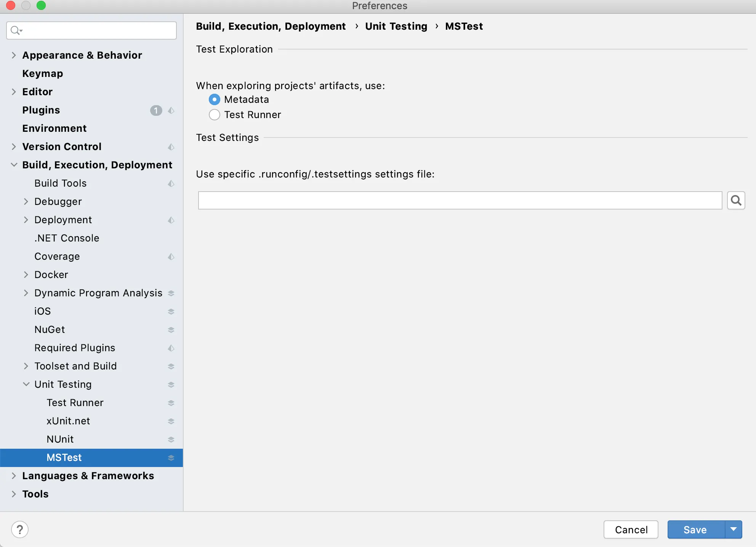Open the xUnit.net settings page
This screenshot has height=547, width=756.
pos(68,421)
